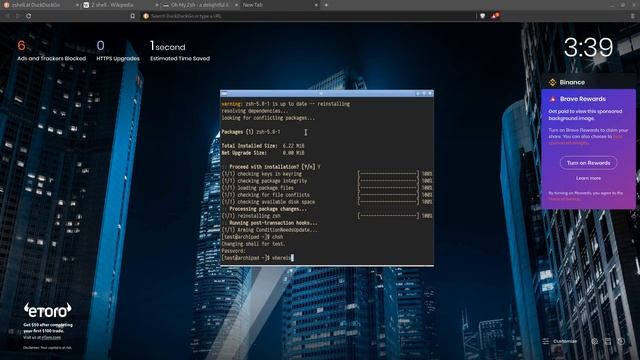
Task: View the HTTPS Upgrades counter
Action: (x=118, y=51)
